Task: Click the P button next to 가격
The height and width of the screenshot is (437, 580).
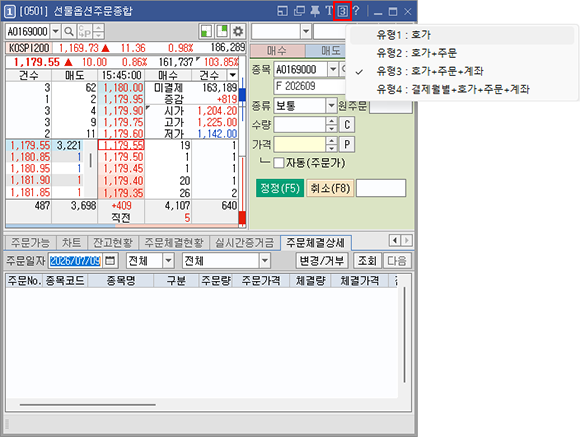Action: pyautogui.click(x=347, y=144)
